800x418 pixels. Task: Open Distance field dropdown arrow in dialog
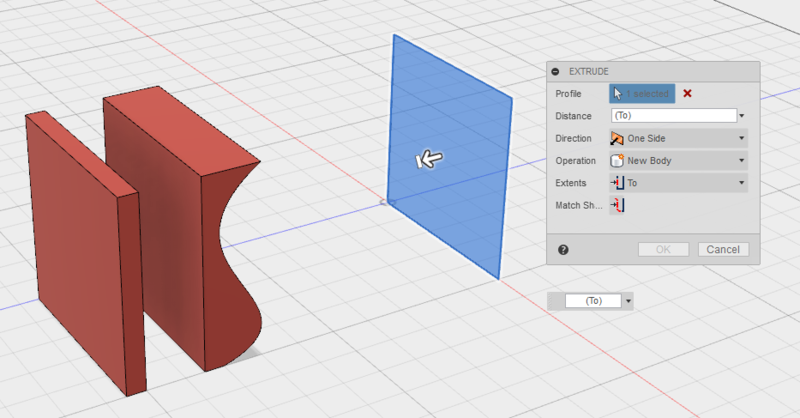[x=742, y=116]
